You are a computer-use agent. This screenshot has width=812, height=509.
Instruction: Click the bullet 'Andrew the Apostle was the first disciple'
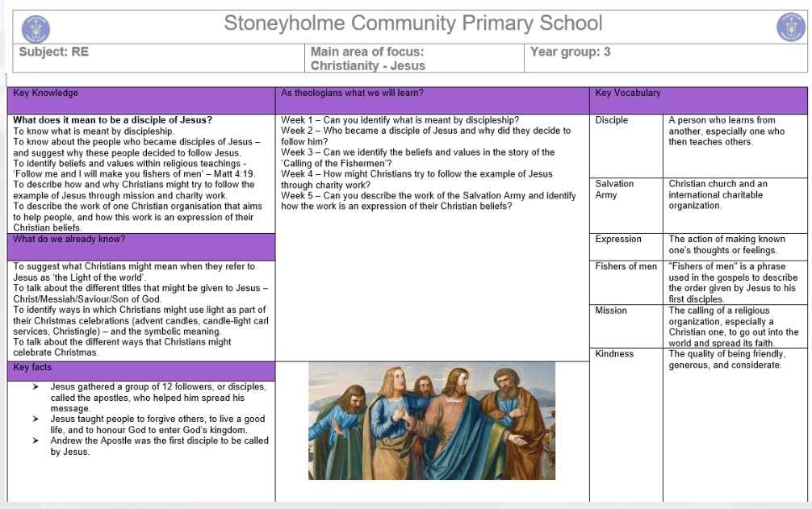click(160, 446)
